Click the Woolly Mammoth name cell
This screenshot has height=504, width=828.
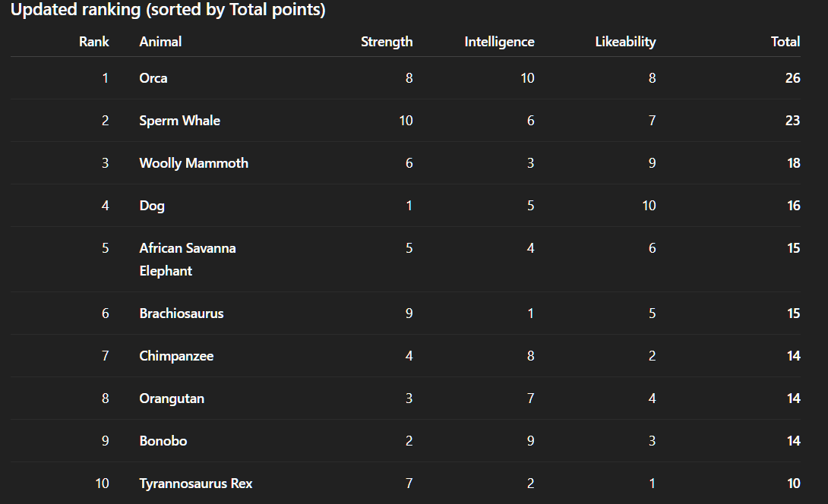(x=194, y=163)
